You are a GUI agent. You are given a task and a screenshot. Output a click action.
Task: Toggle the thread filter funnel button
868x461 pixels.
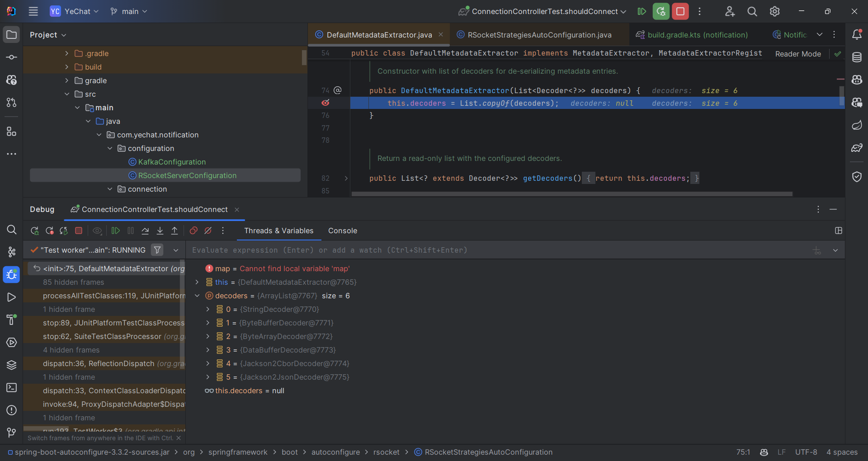click(x=157, y=250)
